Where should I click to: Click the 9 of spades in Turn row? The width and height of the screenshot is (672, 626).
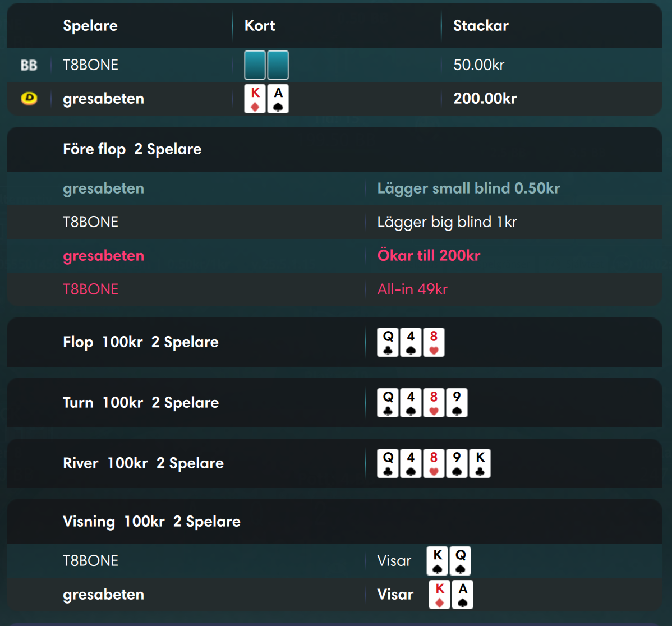coord(457,403)
